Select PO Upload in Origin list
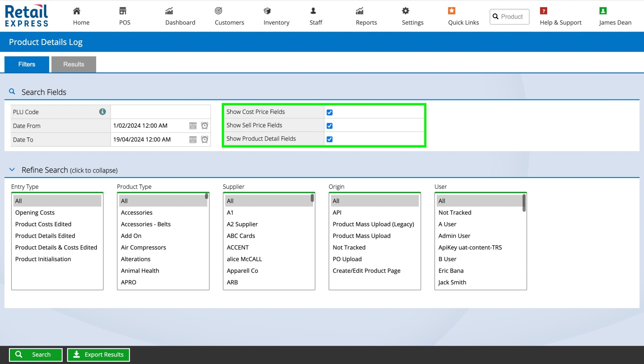 (347, 259)
